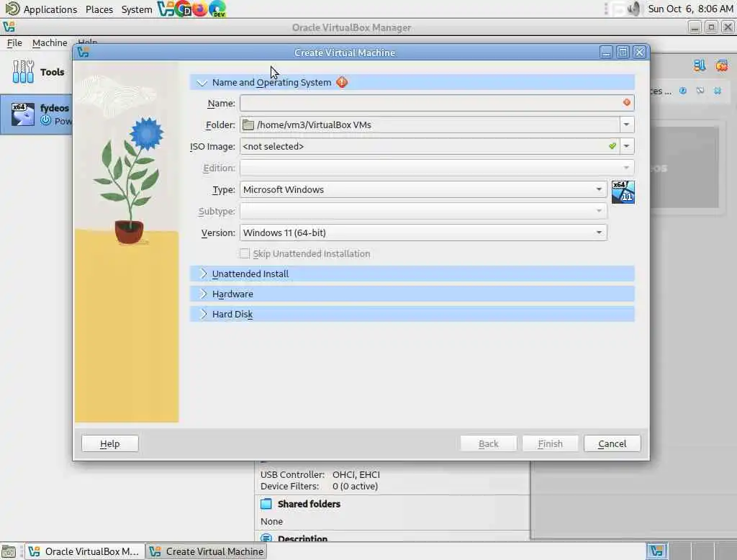
Task: Click the error marker inside the Name field
Action: [627, 102]
